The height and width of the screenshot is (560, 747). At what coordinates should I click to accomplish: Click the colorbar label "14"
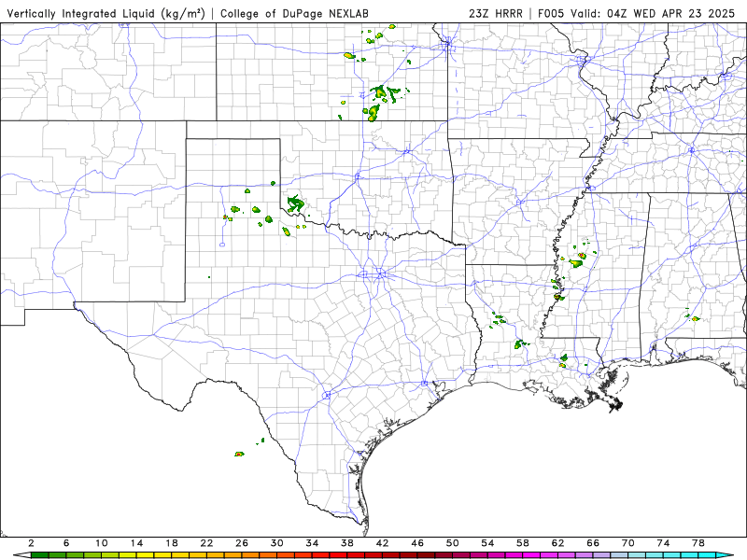click(136, 543)
